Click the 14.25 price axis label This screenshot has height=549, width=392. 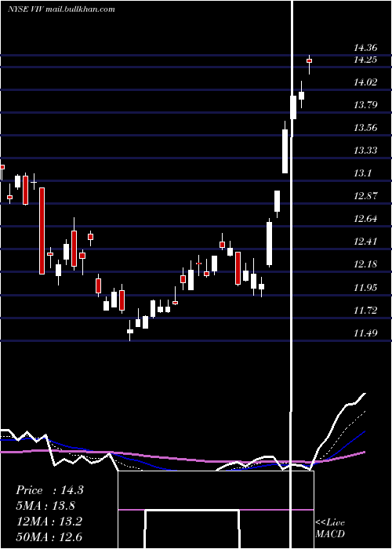click(x=365, y=60)
